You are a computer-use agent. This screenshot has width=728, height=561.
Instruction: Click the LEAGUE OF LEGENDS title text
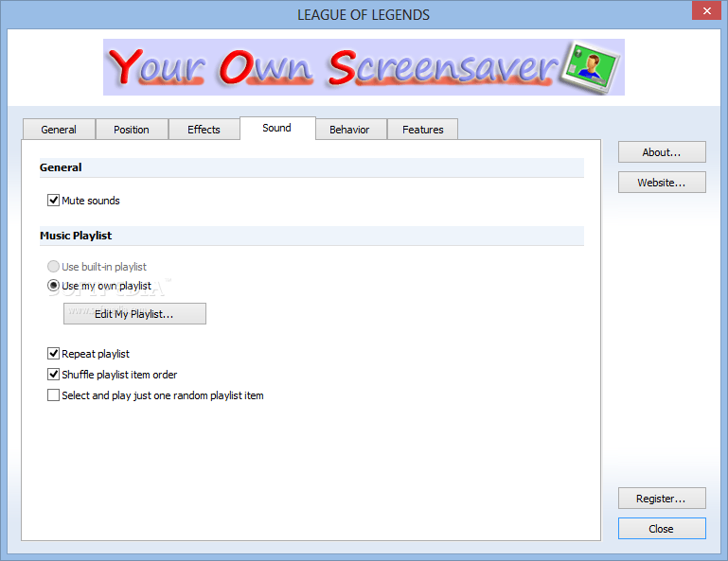pyautogui.click(x=364, y=15)
